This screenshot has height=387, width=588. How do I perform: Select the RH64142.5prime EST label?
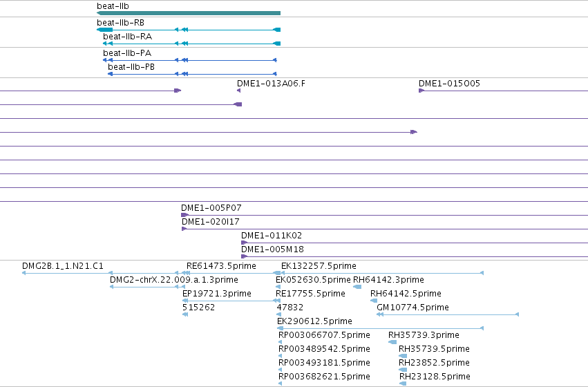click(406, 294)
